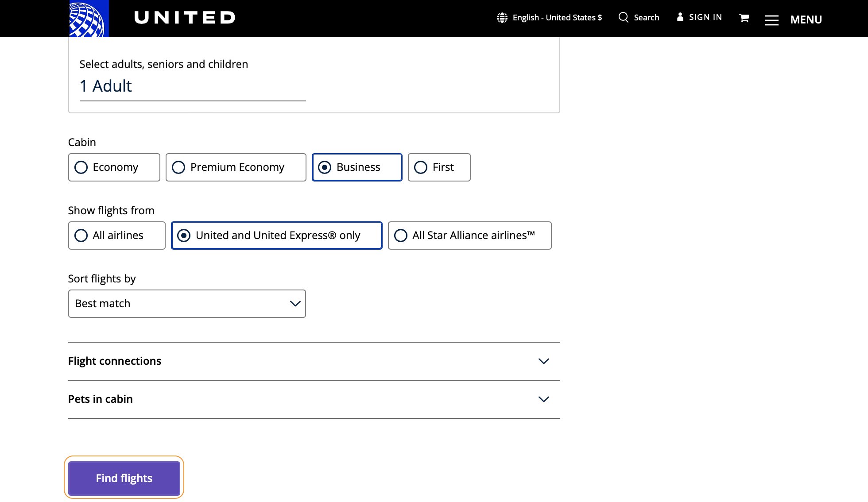
Task: Click the Find flights button
Action: [x=124, y=478]
